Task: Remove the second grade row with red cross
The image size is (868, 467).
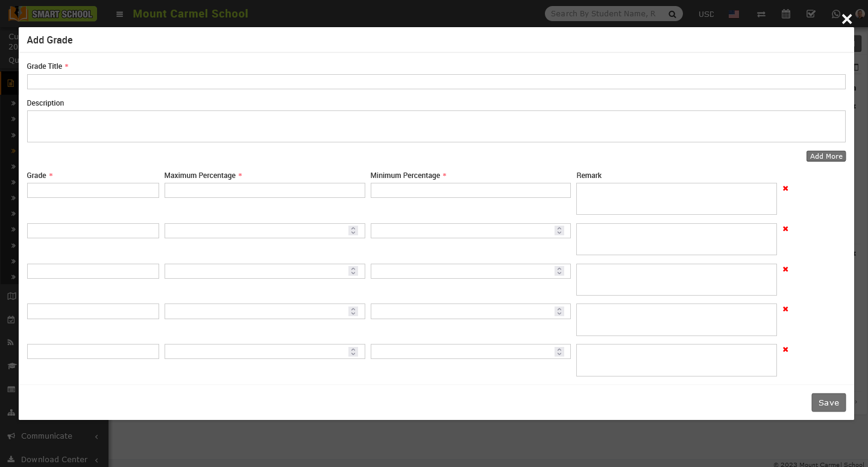Action: point(785,229)
